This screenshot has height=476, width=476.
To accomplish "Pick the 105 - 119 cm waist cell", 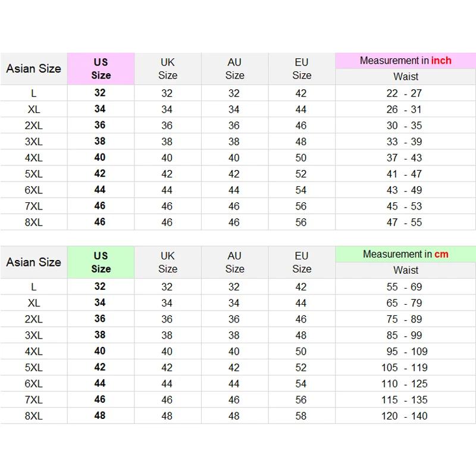I will (x=404, y=367).
